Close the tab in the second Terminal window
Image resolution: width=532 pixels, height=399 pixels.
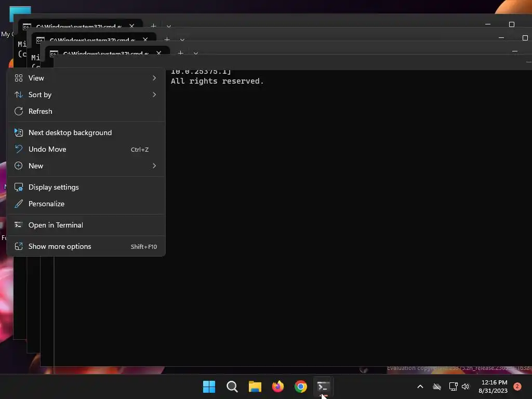pos(145,39)
